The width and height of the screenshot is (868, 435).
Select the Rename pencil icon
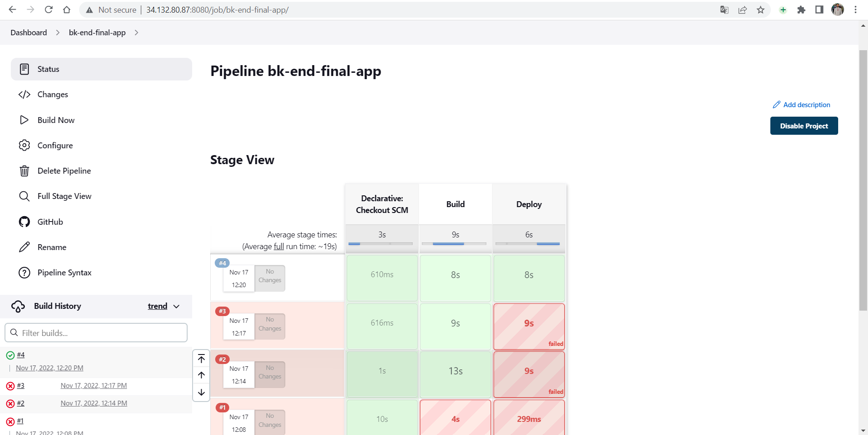[24, 247]
